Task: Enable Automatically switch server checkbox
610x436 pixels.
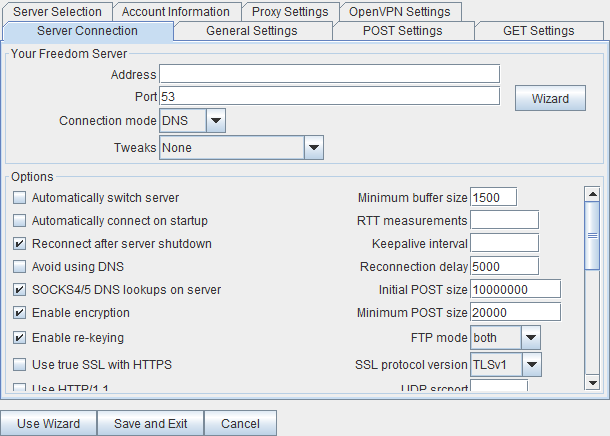Action: [19, 198]
